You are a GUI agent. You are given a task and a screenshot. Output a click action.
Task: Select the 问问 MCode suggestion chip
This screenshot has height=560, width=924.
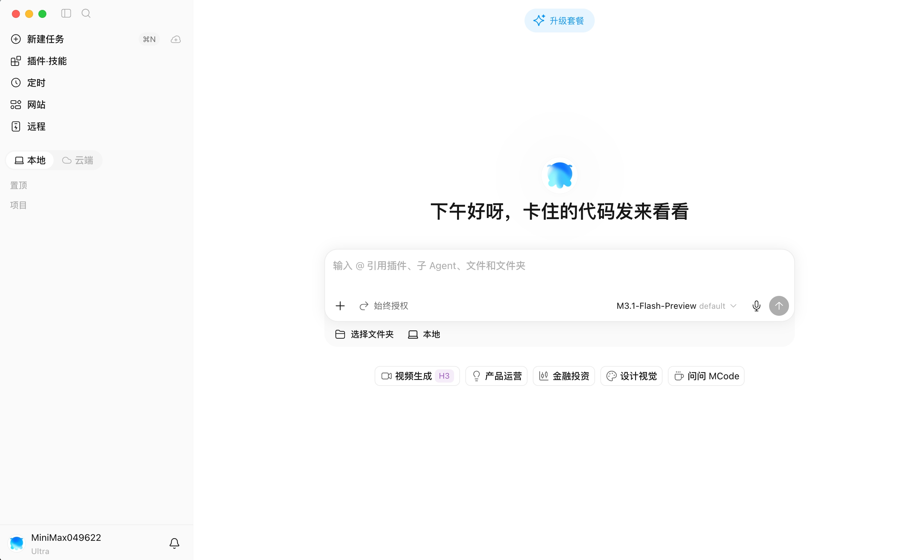point(706,376)
